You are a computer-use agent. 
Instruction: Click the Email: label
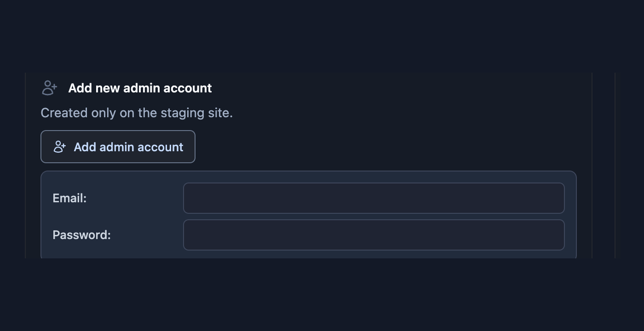tap(69, 198)
